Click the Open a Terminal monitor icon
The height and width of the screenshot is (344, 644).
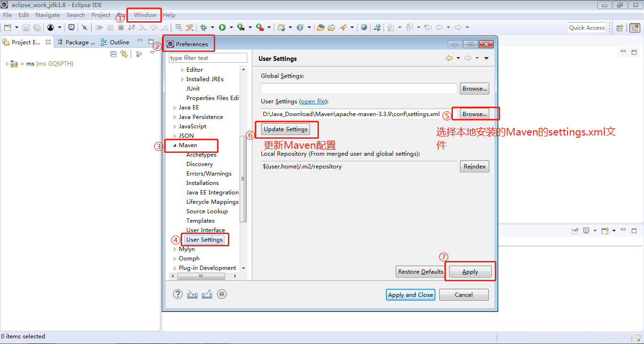click(x=71, y=27)
